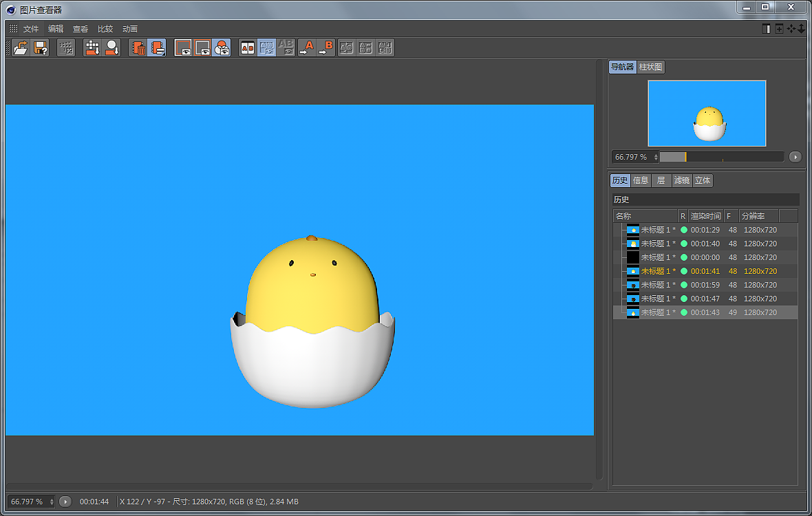Click the R column header

click(x=683, y=216)
